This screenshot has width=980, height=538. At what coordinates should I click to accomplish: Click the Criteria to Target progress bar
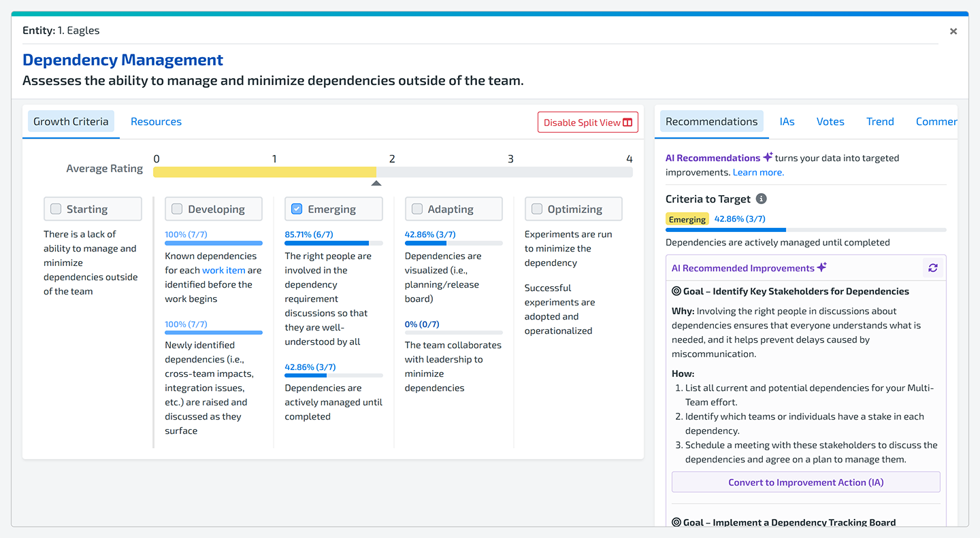806,230
